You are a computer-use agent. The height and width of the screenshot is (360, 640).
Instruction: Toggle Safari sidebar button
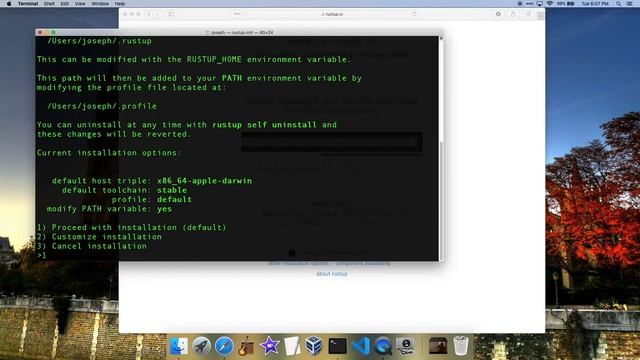(171, 14)
